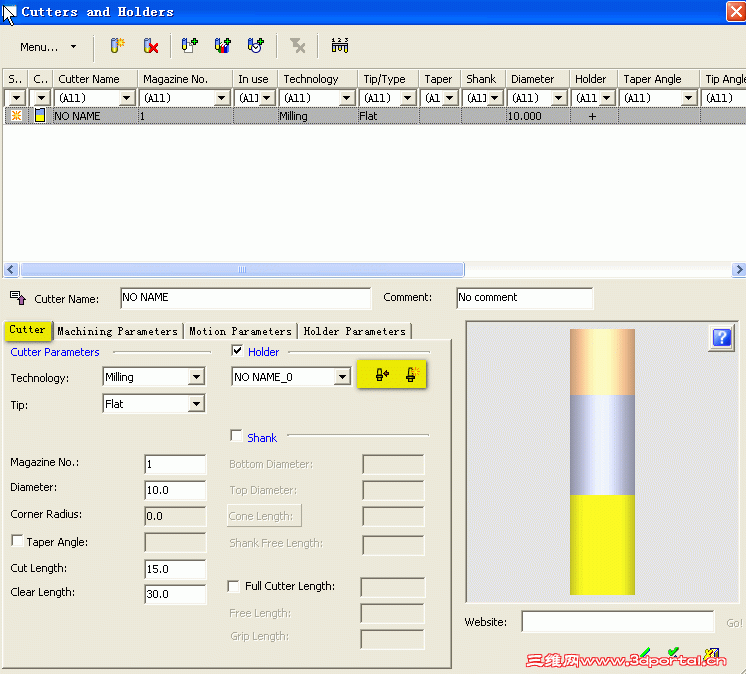This screenshot has width=746, height=674.
Task: Click the grey-blue clear-length section of the preview
Action: (x=602, y=445)
